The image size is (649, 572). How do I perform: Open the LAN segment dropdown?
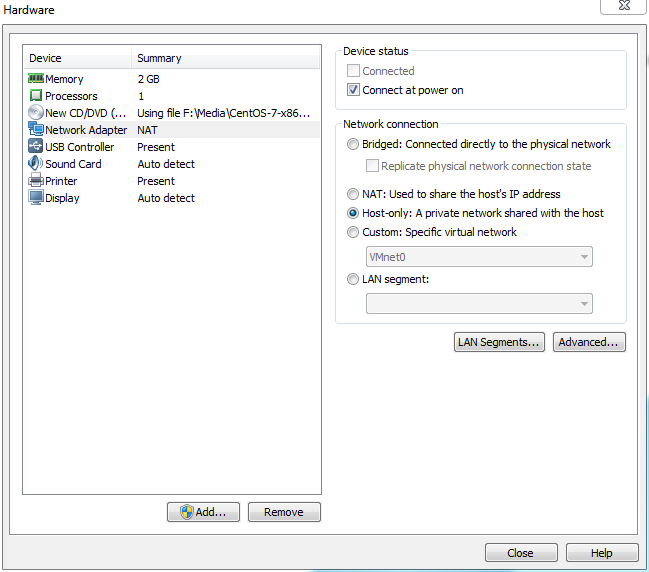pyautogui.click(x=479, y=304)
